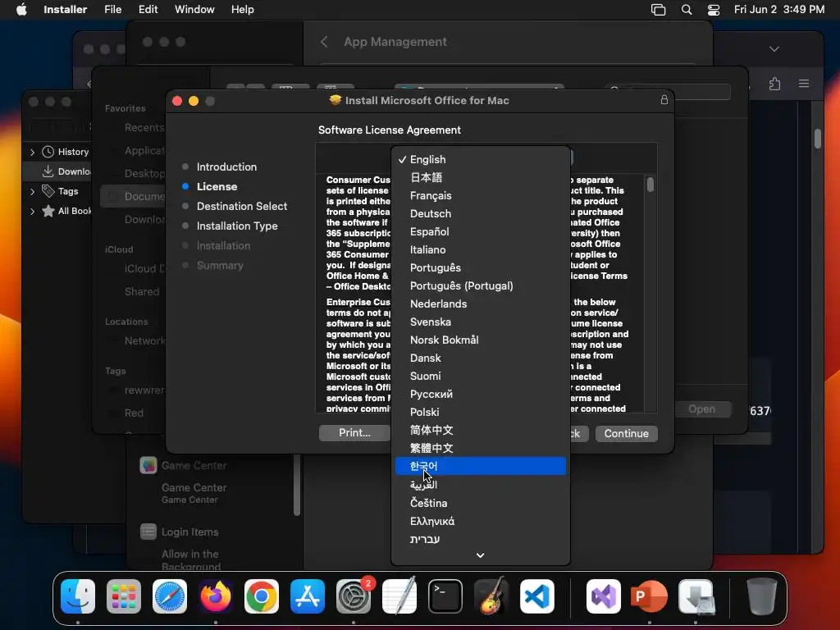The height and width of the screenshot is (630, 840).
Task: Click the Continue button
Action: tap(626, 433)
